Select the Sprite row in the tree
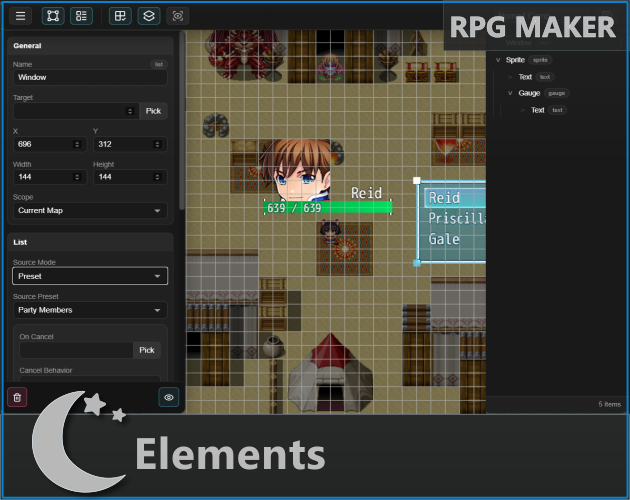 click(x=557, y=60)
